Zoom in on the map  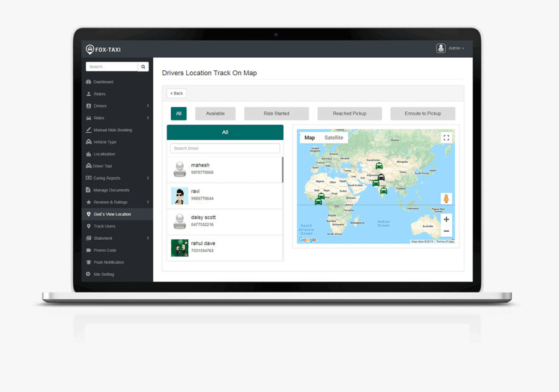point(446,219)
